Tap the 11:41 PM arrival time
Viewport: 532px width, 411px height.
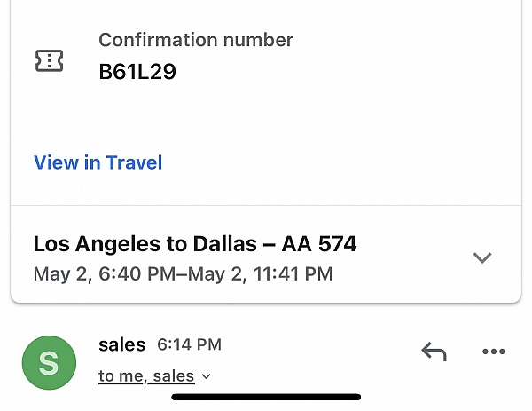pos(293,273)
